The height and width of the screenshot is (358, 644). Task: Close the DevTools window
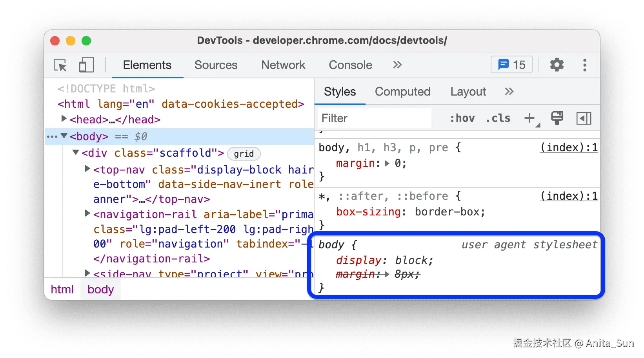click(x=55, y=41)
